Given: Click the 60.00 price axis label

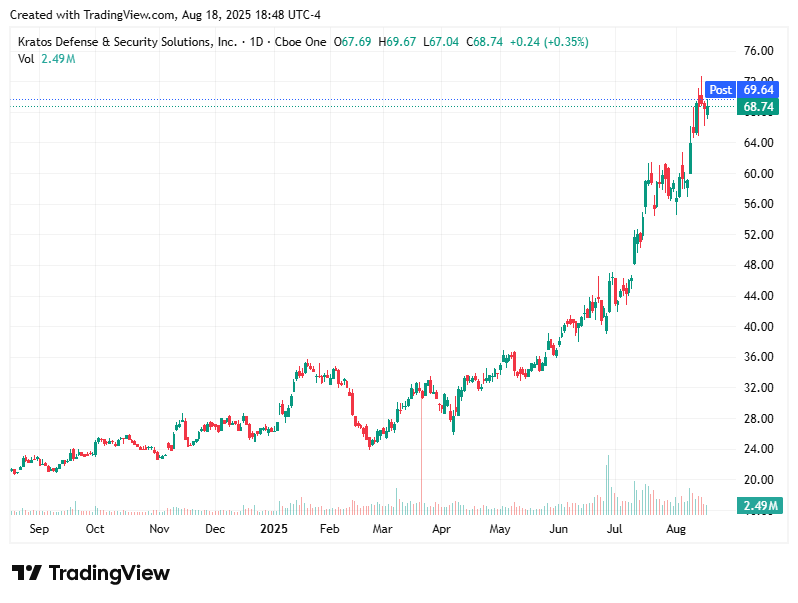Looking at the screenshot, I should coord(758,174).
